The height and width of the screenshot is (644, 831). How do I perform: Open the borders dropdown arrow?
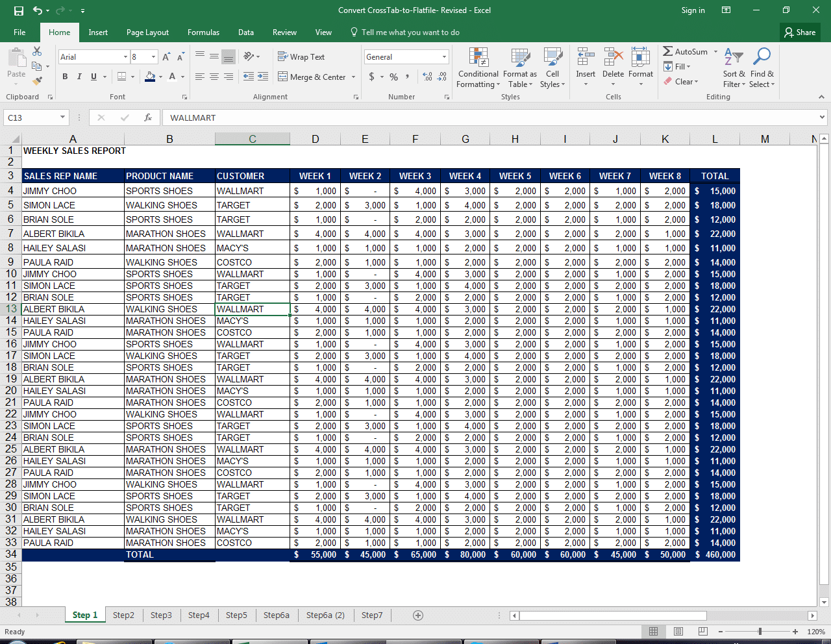tap(132, 77)
